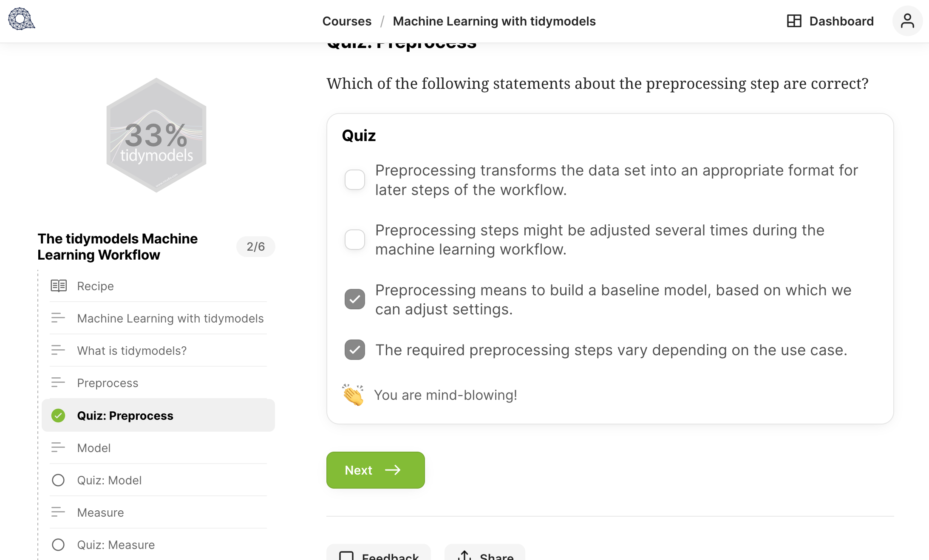The width and height of the screenshot is (929, 560).
Task: Click the Share button
Action: (485, 552)
